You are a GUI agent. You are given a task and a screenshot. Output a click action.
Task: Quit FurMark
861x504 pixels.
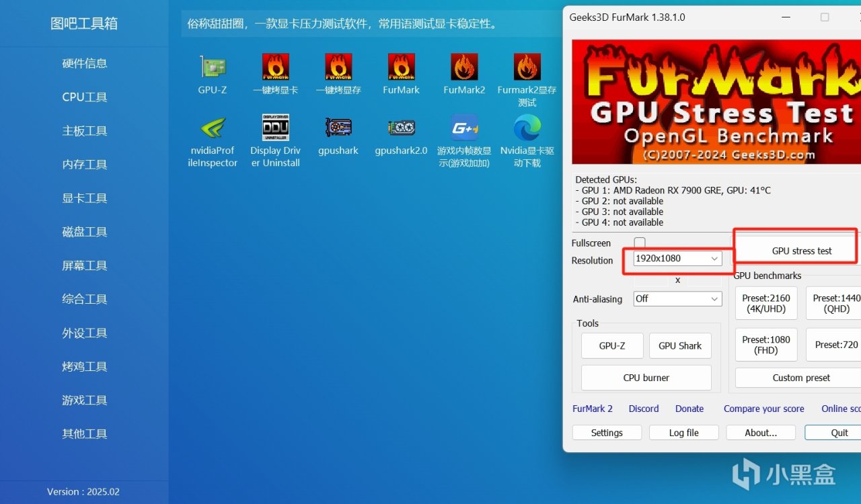coord(833,433)
